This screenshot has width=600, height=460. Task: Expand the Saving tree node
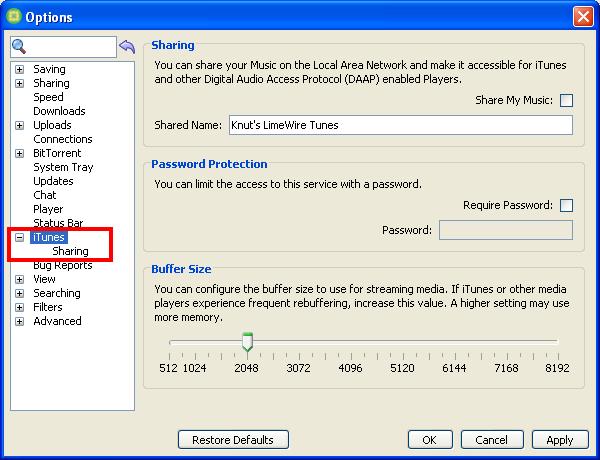coord(20,69)
